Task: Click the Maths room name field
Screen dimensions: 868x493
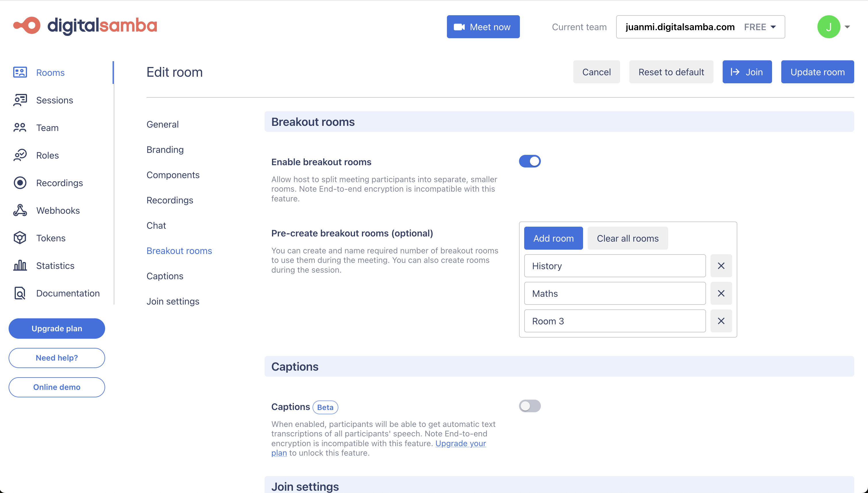Action: [x=615, y=294]
